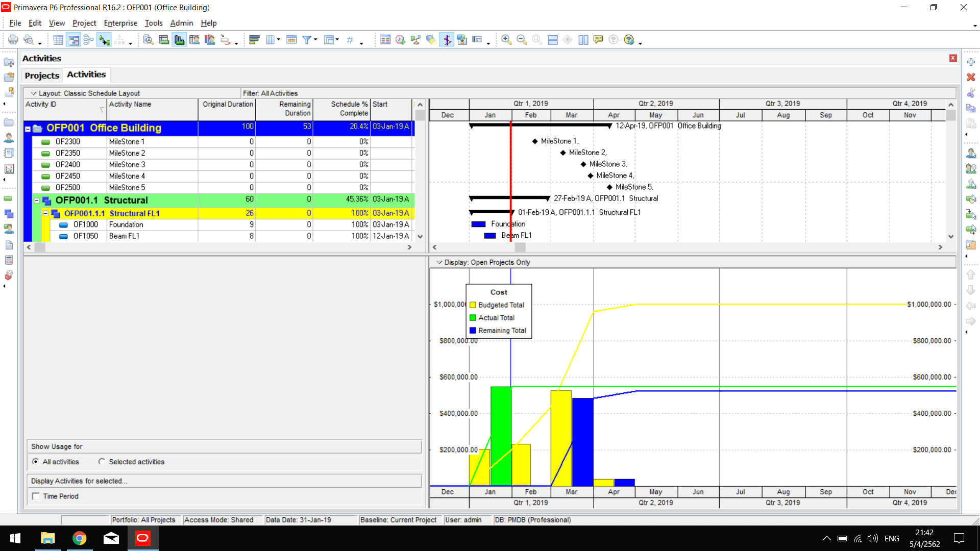Click the Zoom Out magnifier icon

(521, 40)
